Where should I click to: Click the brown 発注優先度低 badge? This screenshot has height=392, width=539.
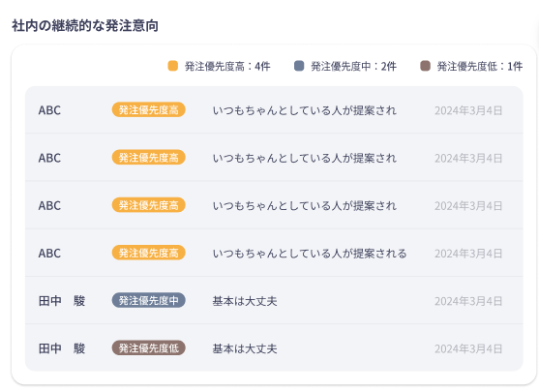(x=148, y=348)
